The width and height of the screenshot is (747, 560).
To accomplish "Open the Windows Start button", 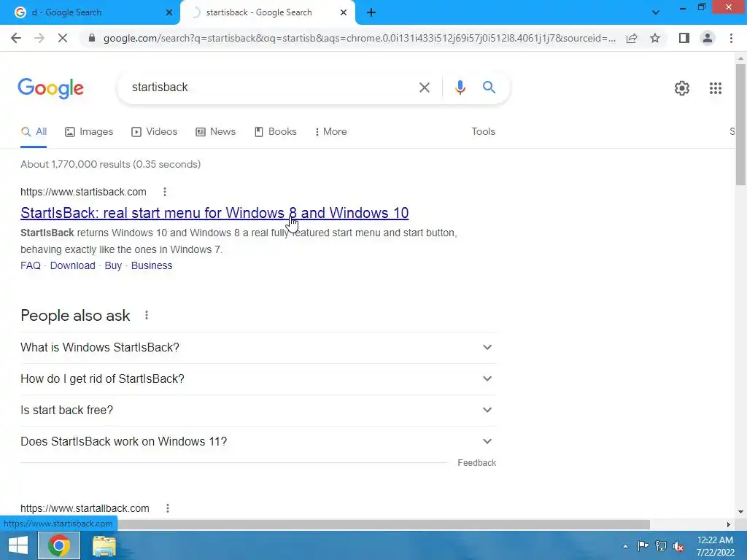I will click(18, 545).
